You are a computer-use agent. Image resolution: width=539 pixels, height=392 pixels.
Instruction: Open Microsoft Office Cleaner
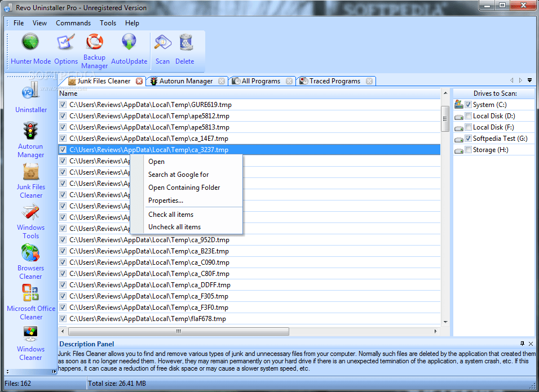(30, 293)
